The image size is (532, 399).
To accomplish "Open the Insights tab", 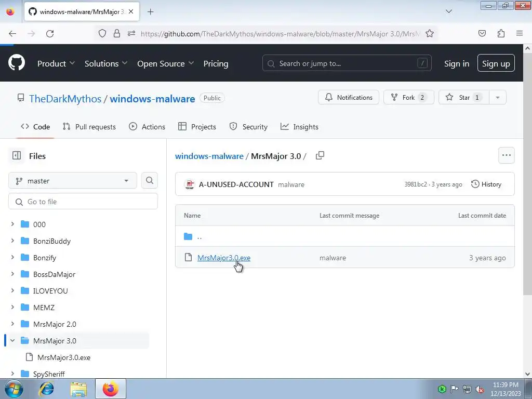I will tap(299, 127).
